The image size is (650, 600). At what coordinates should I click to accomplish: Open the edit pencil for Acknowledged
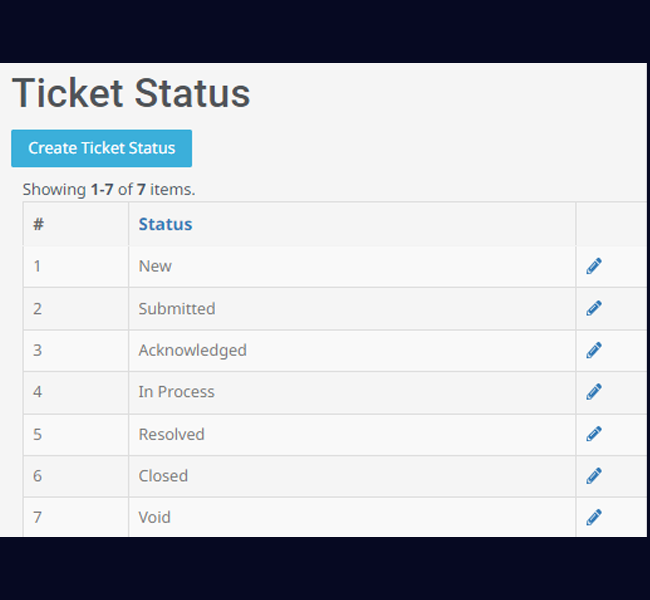pos(594,350)
